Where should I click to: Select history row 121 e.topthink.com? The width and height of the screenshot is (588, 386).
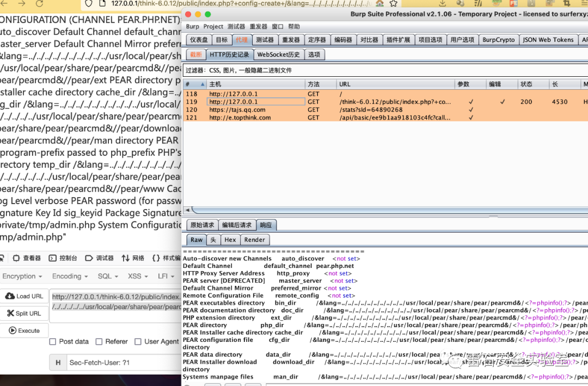pyautogui.click(x=385, y=118)
